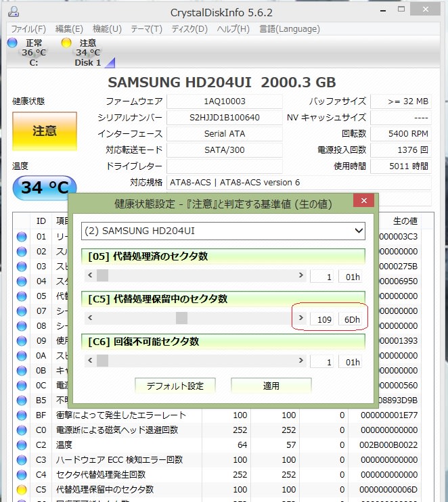Click the blue status icon for attribute 0C
This screenshot has height=502, width=448.
tap(22, 386)
